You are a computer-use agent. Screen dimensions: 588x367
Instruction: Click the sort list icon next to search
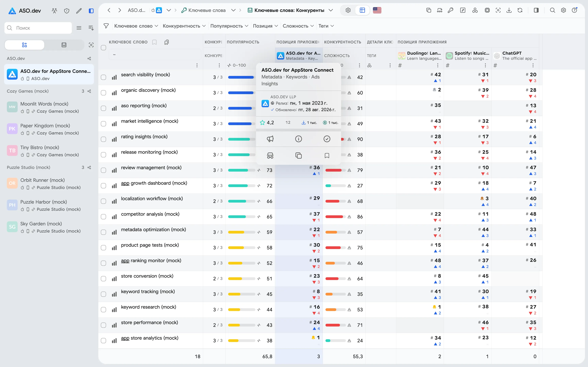[x=91, y=28]
